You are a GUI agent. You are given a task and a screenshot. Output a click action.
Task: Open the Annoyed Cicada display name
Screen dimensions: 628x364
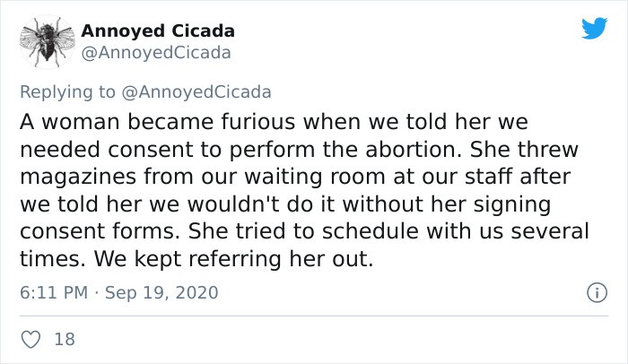158,30
